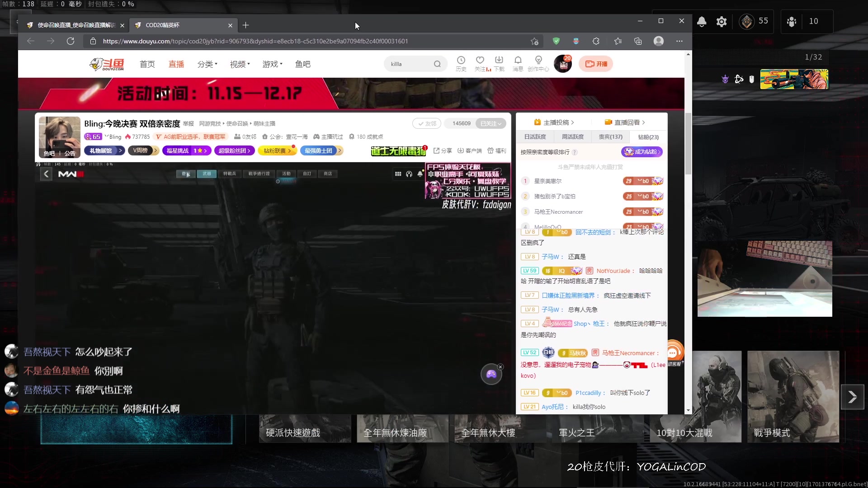The image size is (868, 488).
Task: Click the streamer avatar thumbnail
Action: [x=59, y=137]
